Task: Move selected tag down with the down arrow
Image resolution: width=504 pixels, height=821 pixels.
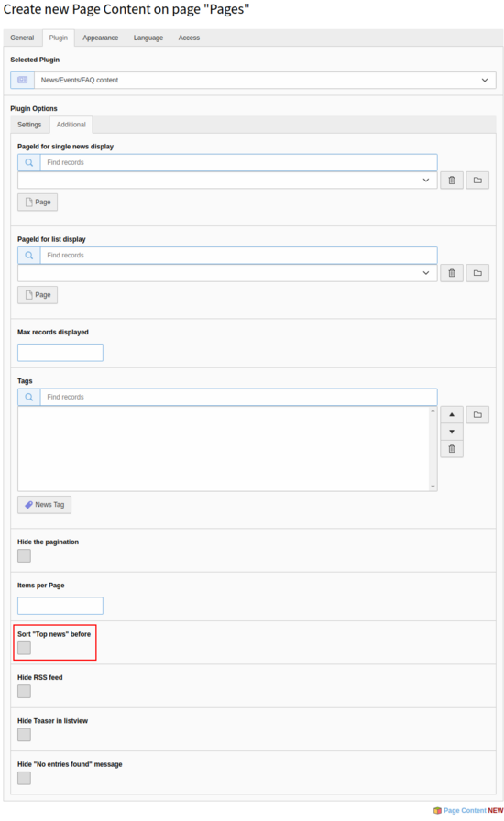Action: click(x=452, y=432)
